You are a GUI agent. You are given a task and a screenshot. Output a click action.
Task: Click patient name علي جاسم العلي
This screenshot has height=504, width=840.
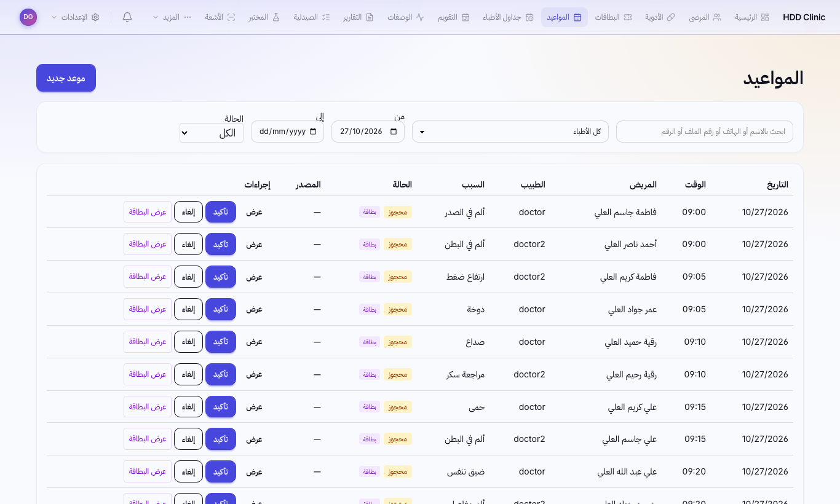tap(630, 439)
